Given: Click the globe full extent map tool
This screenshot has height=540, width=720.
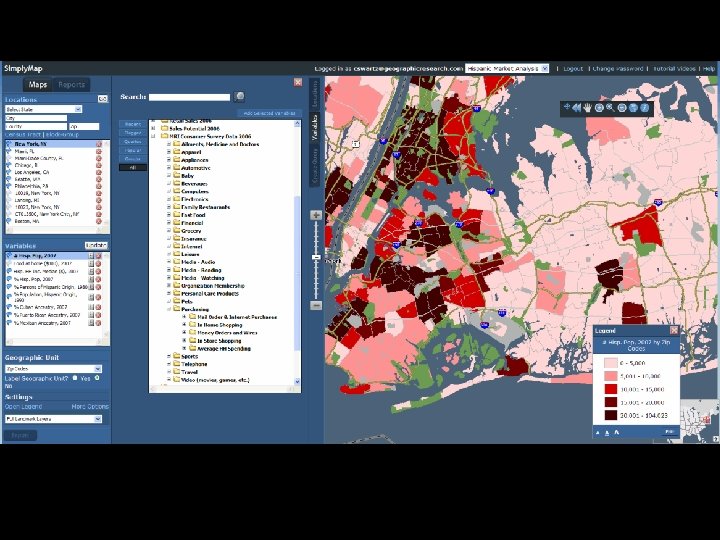Looking at the screenshot, I should [x=633, y=108].
